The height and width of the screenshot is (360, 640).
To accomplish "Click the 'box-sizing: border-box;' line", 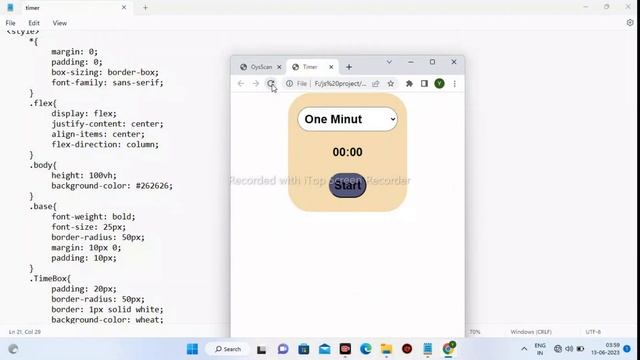I will 105,72.
